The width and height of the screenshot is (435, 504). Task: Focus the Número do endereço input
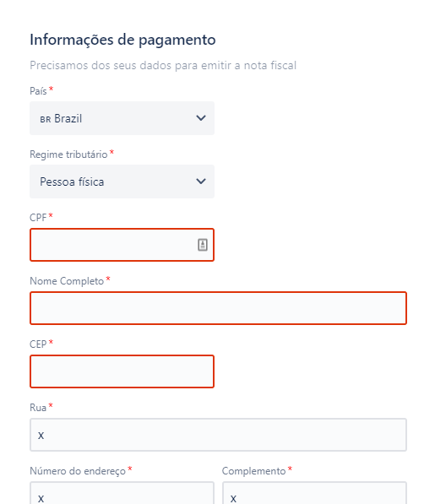point(122,493)
